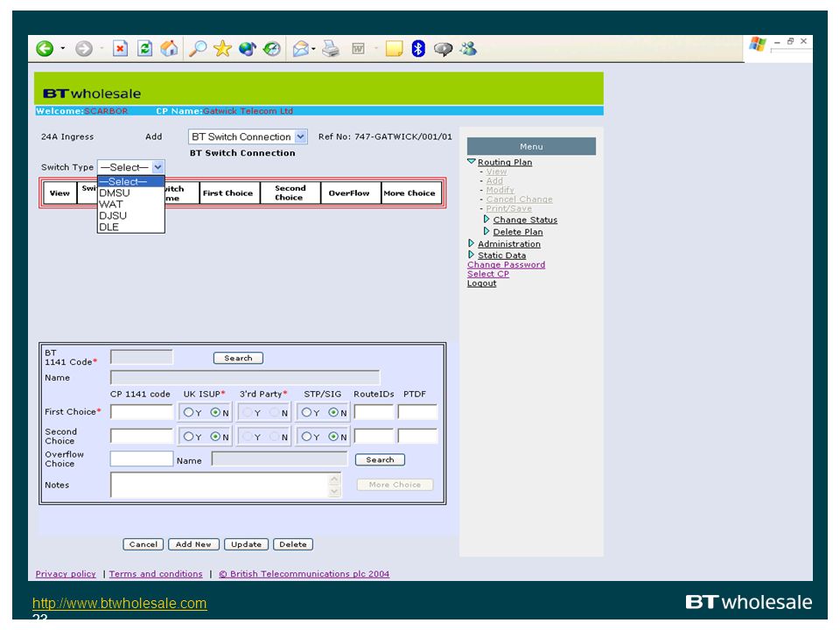Open the Select CP link

pos(488,274)
